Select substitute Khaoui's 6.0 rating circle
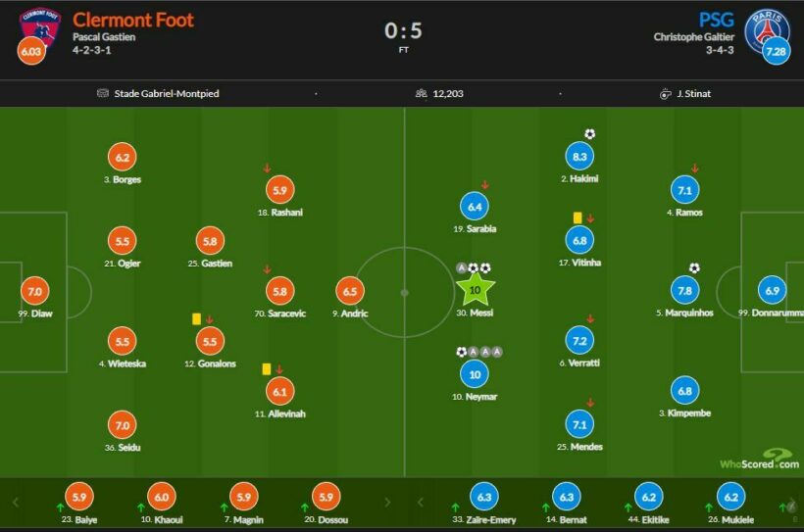 point(162,497)
